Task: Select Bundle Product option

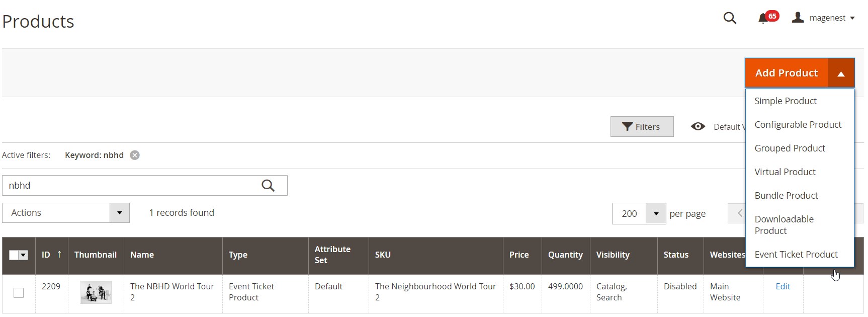Action: tap(786, 196)
